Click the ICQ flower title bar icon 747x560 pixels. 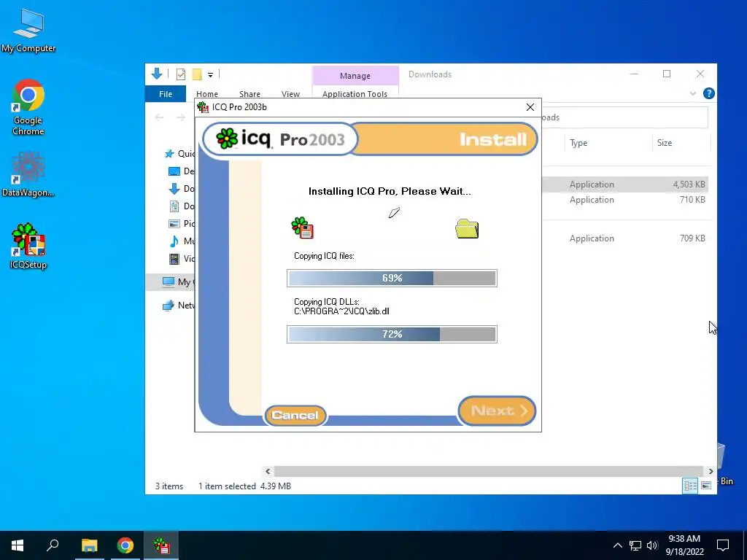tap(203, 107)
